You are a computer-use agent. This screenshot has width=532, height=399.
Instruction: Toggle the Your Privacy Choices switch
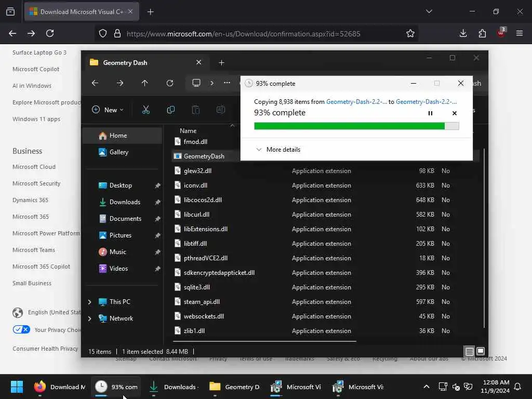[21, 329]
